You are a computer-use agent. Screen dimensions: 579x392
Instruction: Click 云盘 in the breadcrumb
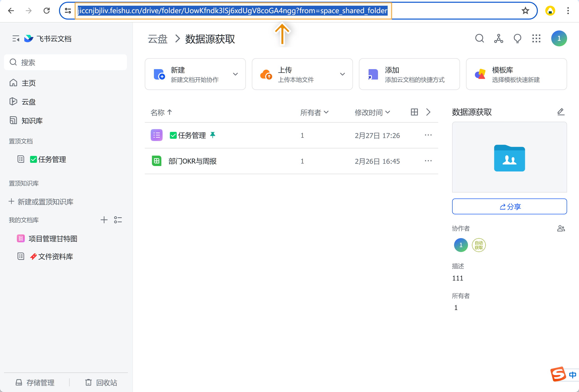157,39
